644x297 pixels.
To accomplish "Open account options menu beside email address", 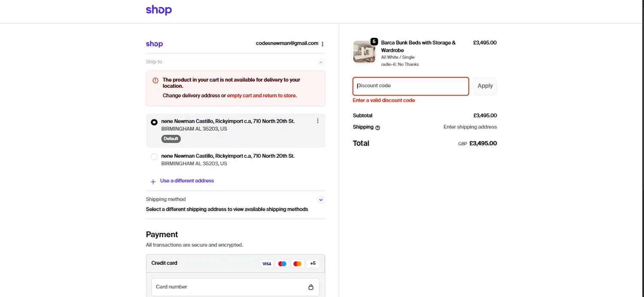I will pos(322,44).
